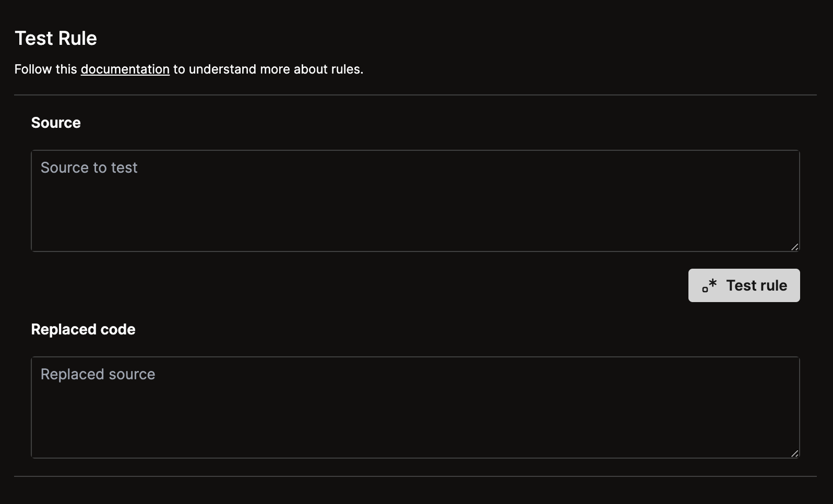This screenshot has height=504, width=833.
Task: Select the 'Source' section label
Action: click(55, 123)
